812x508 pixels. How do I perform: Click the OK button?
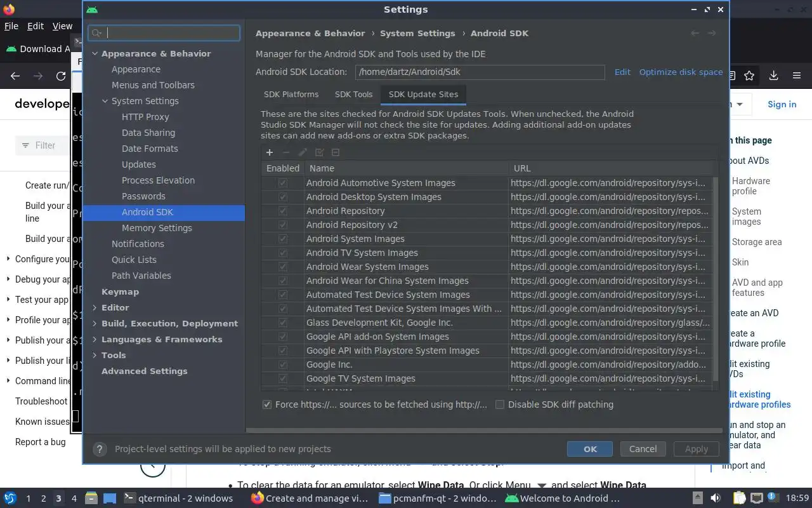pyautogui.click(x=590, y=449)
